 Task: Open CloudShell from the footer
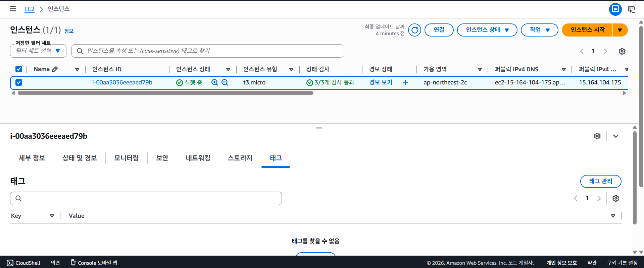[x=23, y=263]
